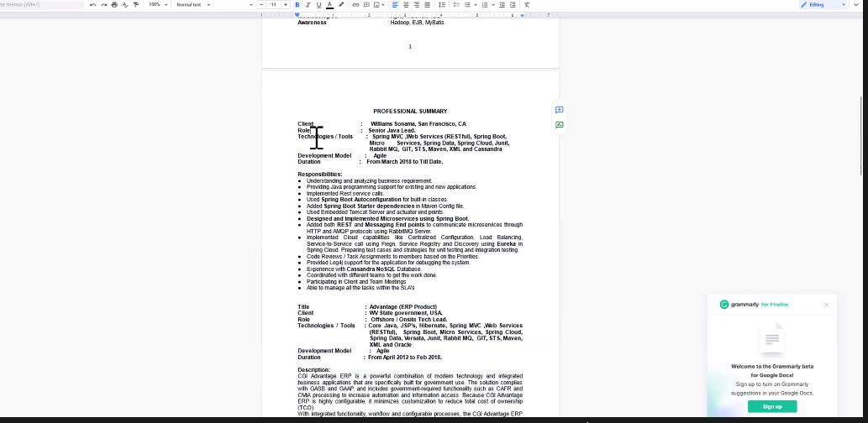Click the left indent marker on the ruler

[297, 15]
